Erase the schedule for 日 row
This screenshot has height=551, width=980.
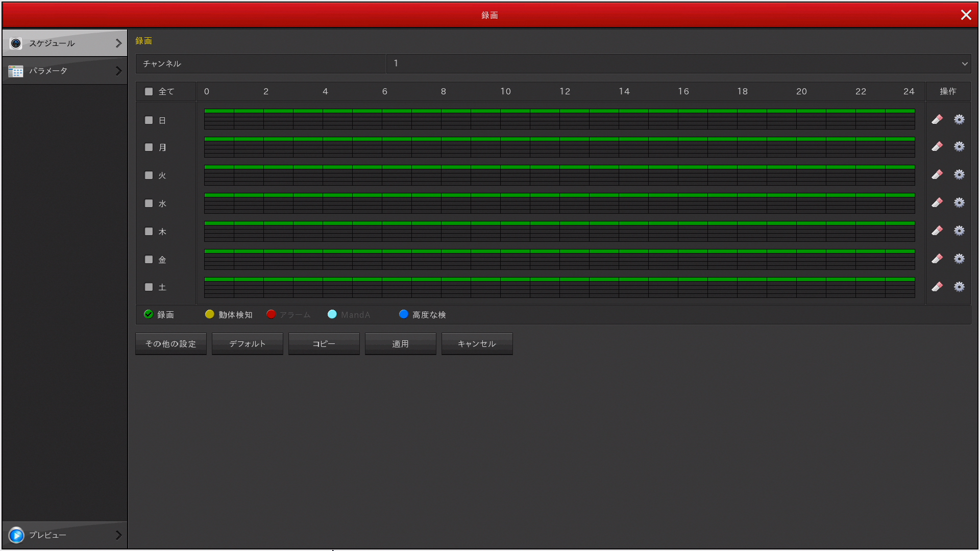tap(937, 119)
